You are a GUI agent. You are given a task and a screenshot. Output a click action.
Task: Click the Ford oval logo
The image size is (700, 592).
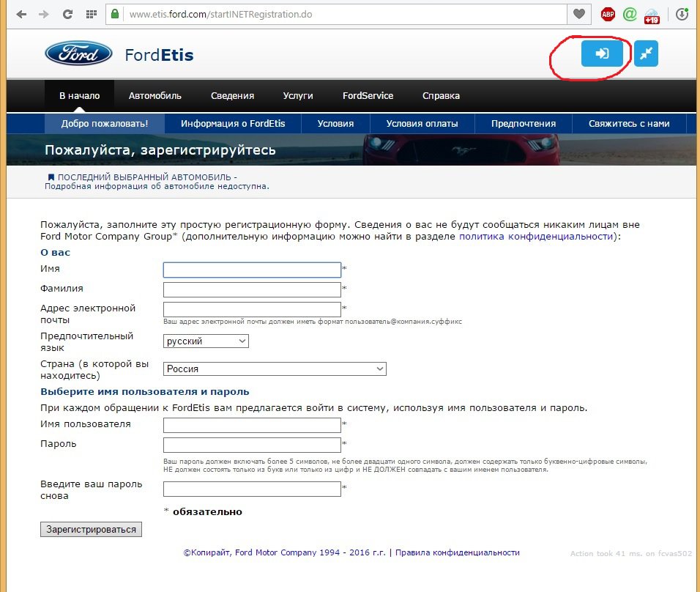coord(78,53)
